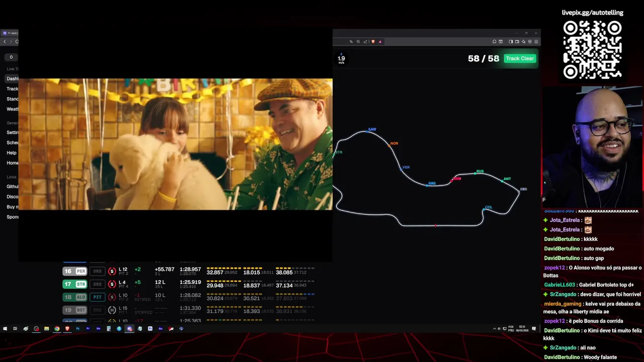Open the Calculator taskbar icon
Screen dimensions: 644x362
(109, 329)
